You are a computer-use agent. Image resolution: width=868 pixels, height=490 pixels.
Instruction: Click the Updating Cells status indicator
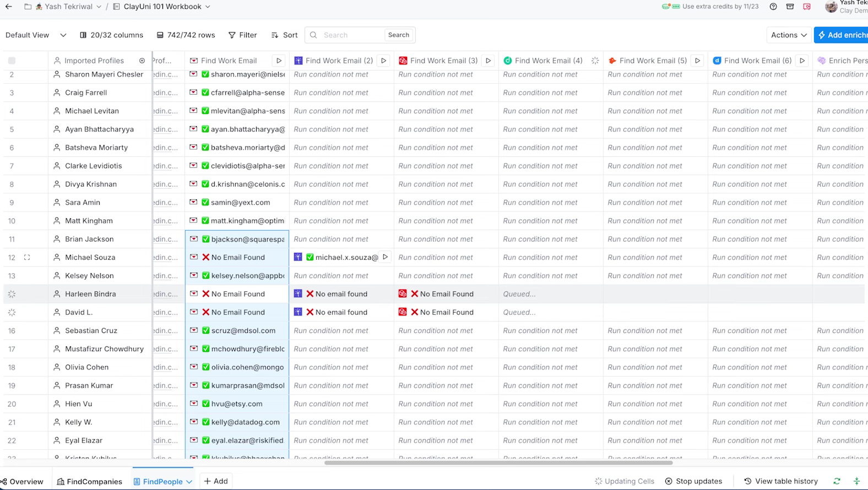[625, 481]
